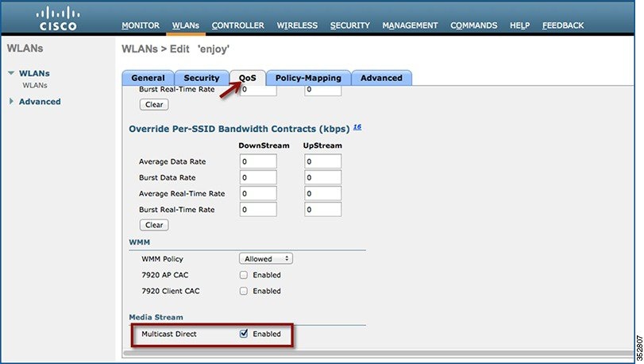Click the Cisco logo
This screenshot has width=644, height=364.
(58, 19)
